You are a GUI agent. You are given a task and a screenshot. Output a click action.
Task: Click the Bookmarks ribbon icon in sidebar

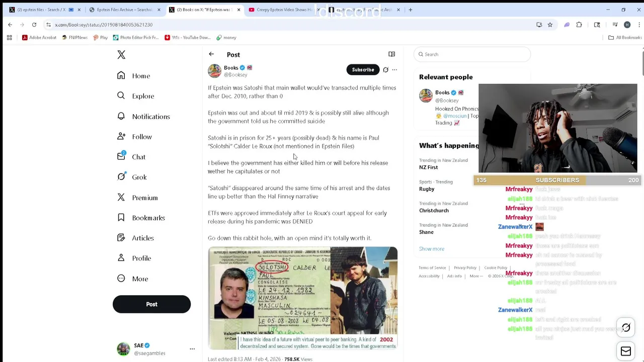[121, 218]
